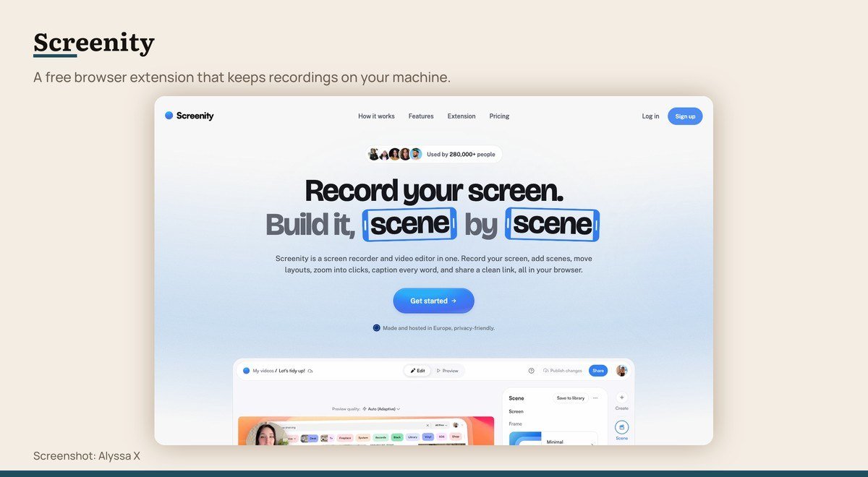Open the Minimal frame selector
Viewport: 868px width, 477px height.
click(553, 438)
